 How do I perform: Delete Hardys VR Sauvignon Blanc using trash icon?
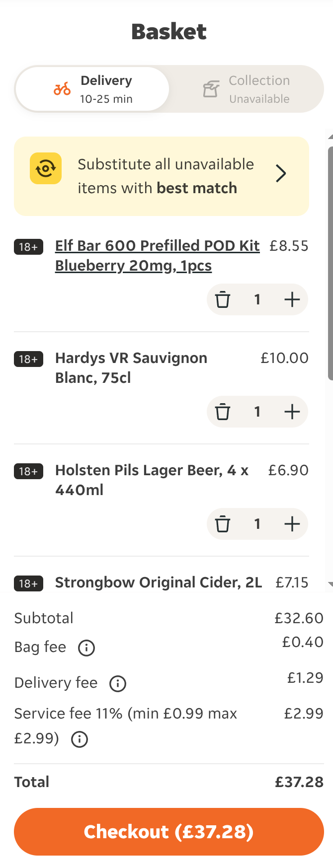(x=223, y=412)
